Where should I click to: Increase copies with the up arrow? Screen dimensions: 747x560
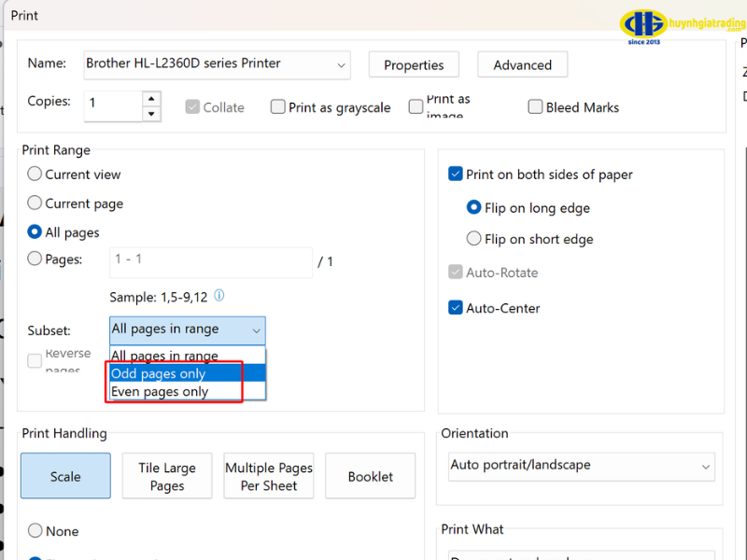[x=151, y=97]
